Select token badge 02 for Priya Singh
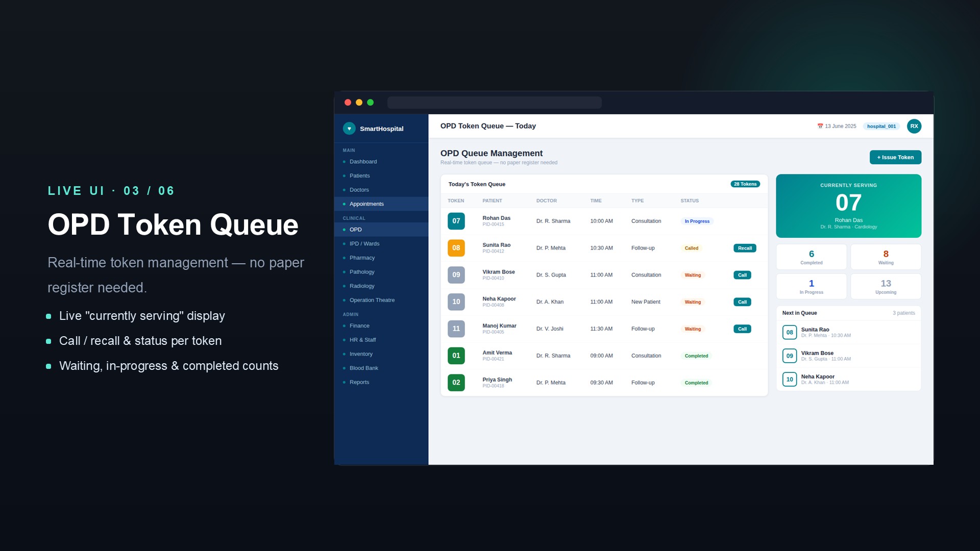Screen dimensions: 980x551 pos(456,383)
